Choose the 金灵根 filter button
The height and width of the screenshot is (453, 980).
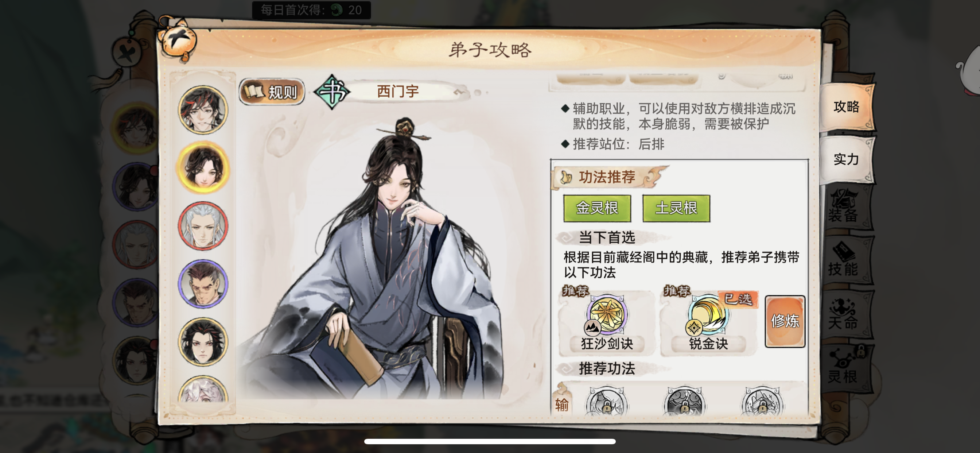[597, 208]
